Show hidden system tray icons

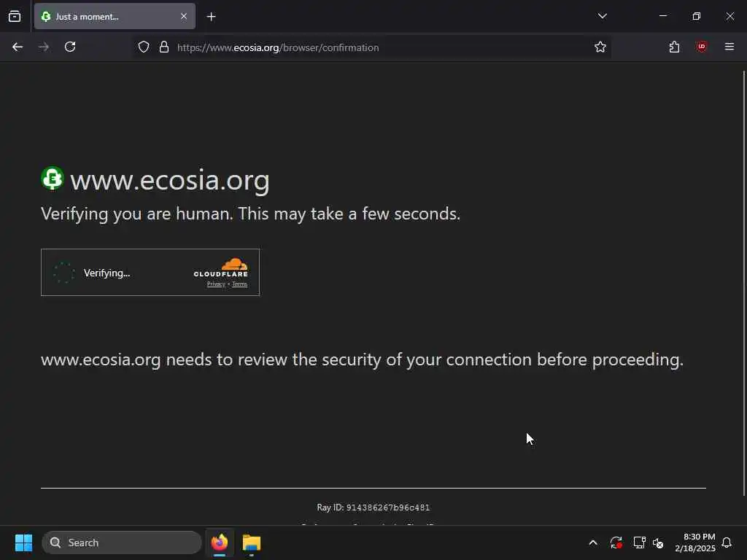click(x=593, y=542)
